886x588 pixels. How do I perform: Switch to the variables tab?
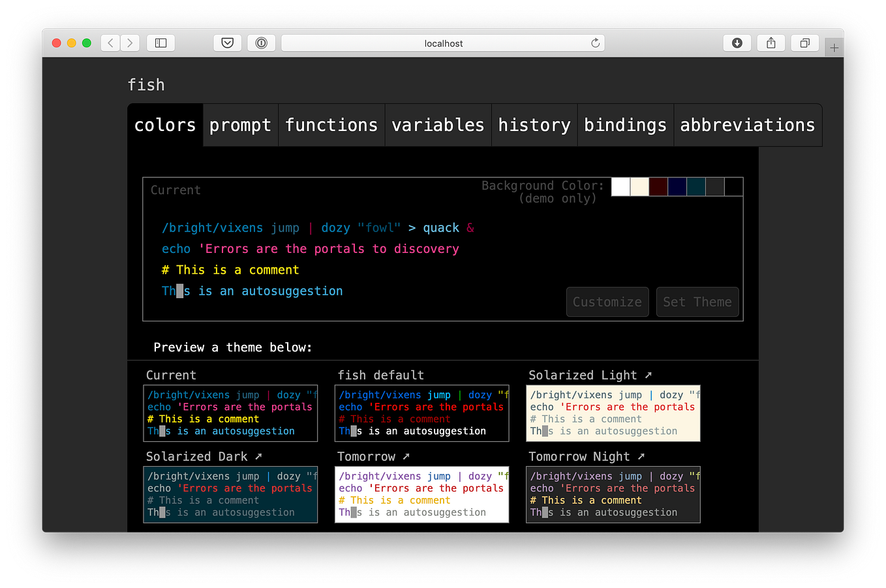(x=438, y=125)
